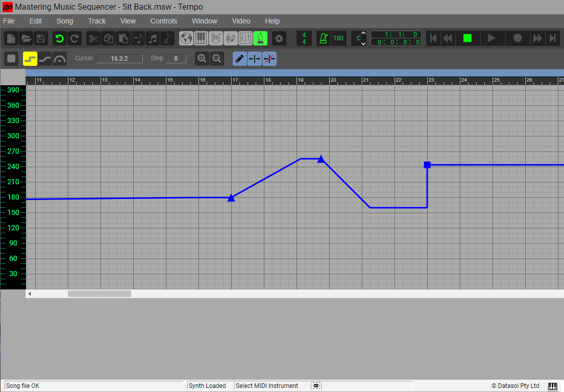This screenshot has height=392, width=564.
Task: Select the pencil draw tool
Action: coord(240,59)
